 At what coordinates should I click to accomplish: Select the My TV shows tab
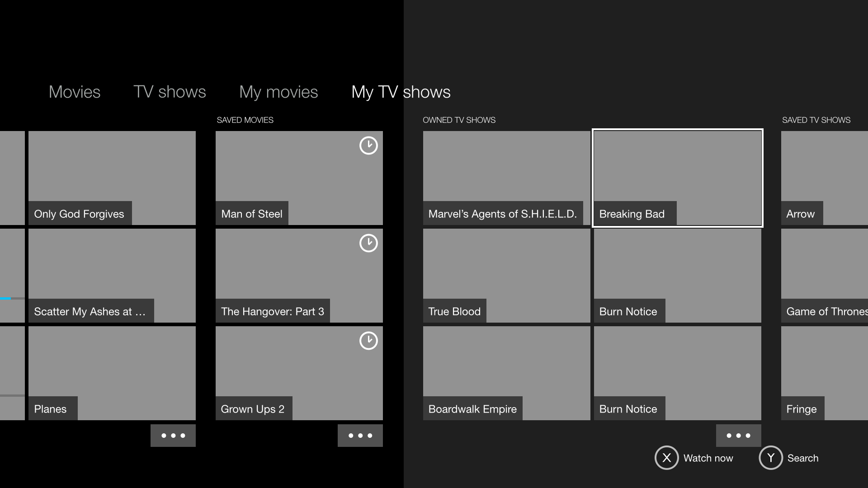point(401,92)
